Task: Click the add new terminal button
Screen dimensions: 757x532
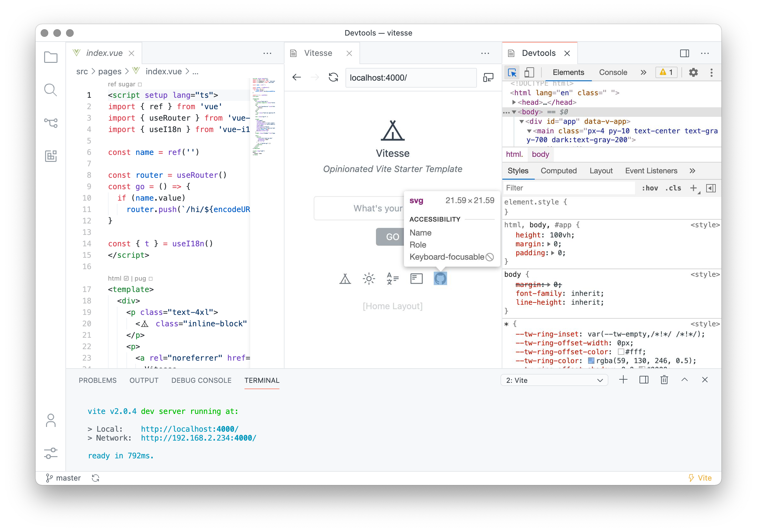Action: click(623, 380)
